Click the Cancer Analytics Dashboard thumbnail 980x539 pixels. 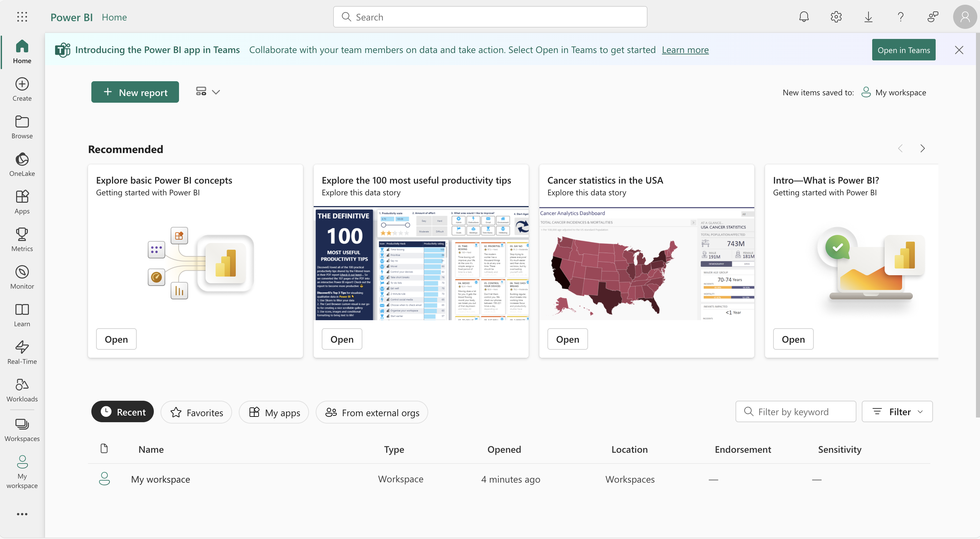tap(647, 263)
